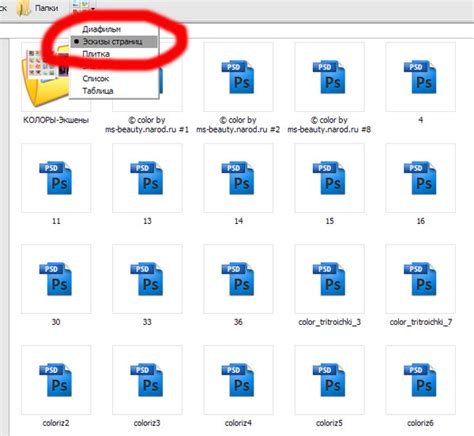Image resolution: width=474 pixels, height=436 pixels.
Task: Click the Папки toolbar button
Action: click(38, 8)
